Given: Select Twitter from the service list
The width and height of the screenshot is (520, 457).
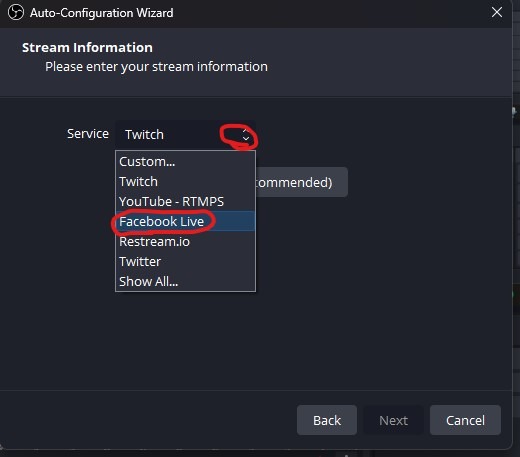Looking at the screenshot, I should 185,261.
